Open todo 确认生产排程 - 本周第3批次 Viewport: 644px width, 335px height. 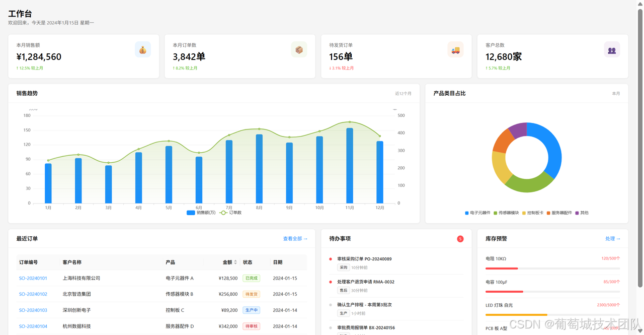[364, 305]
